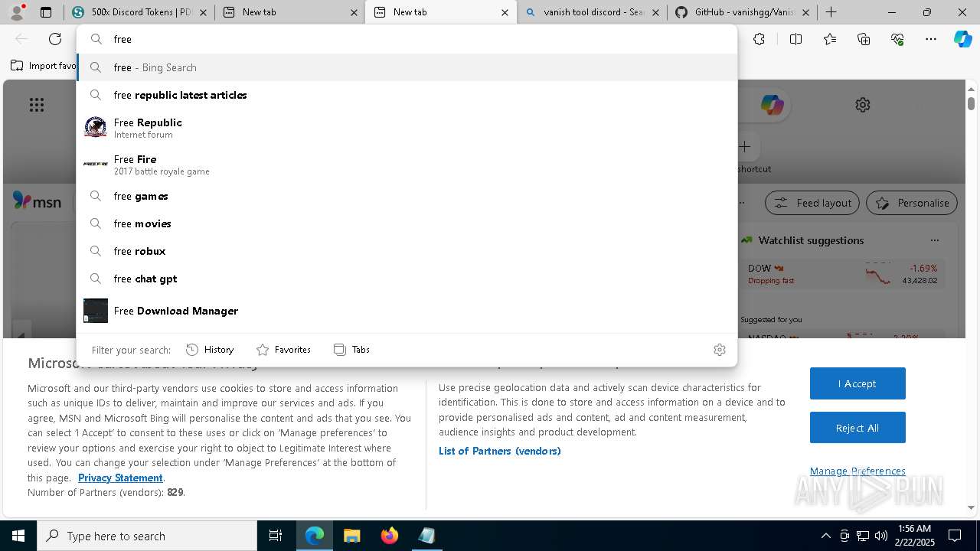
Task: Close the active New tab
Action: (505, 12)
